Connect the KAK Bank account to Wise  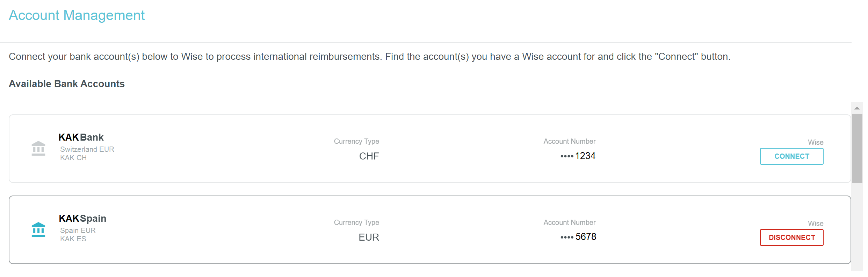(791, 156)
